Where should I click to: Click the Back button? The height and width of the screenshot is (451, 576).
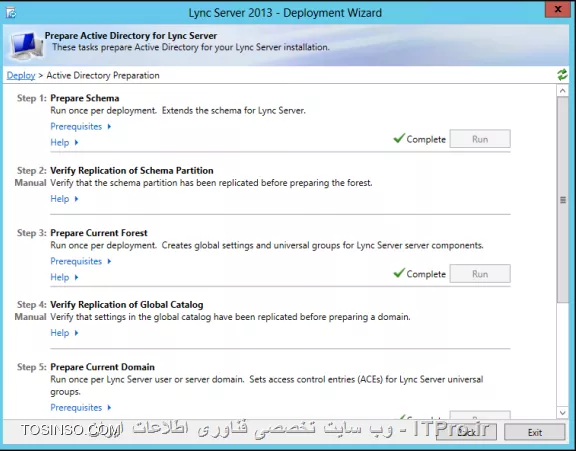[x=466, y=432]
